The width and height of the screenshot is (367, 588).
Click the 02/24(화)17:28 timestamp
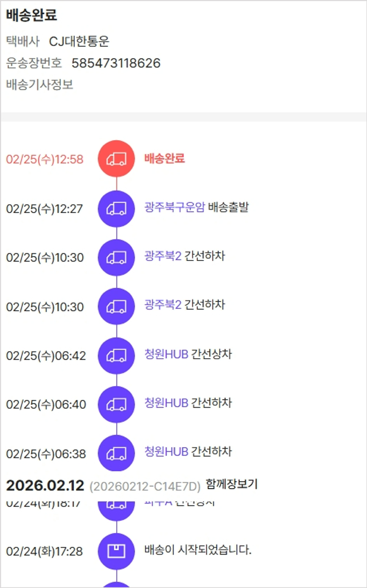[45, 552]
